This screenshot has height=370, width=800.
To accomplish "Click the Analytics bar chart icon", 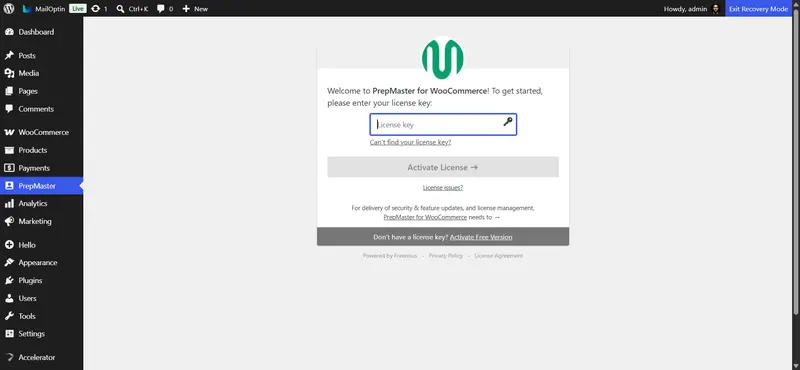I will [x=9, y=203].
